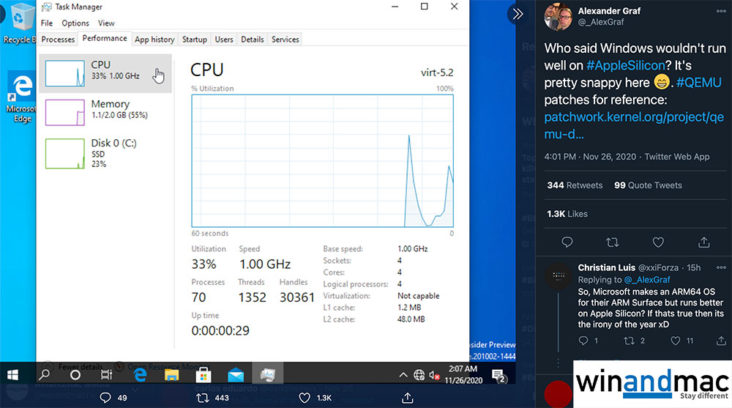This screenshot has height=408, width=732.
Task: Select the Memory usage graph thumbnail
Action: [65, 112]
